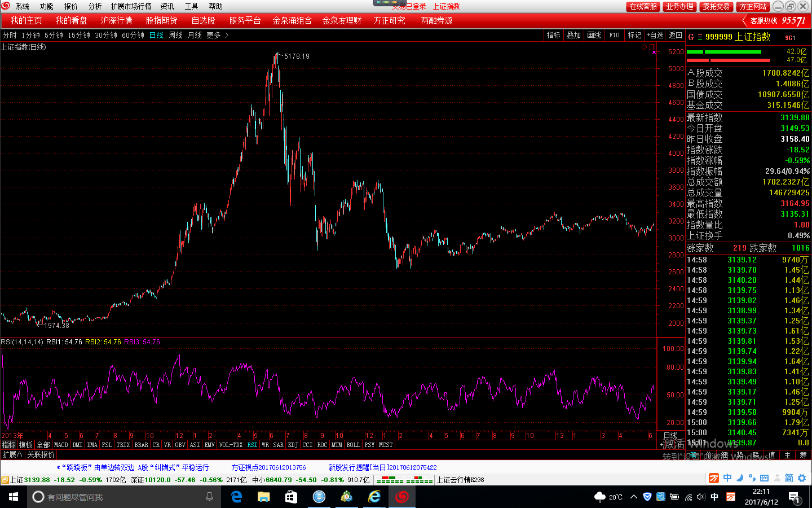Screen dimensions: 812x508
Task: Select the KDJ indicator tab
Action: pos(293,445)
